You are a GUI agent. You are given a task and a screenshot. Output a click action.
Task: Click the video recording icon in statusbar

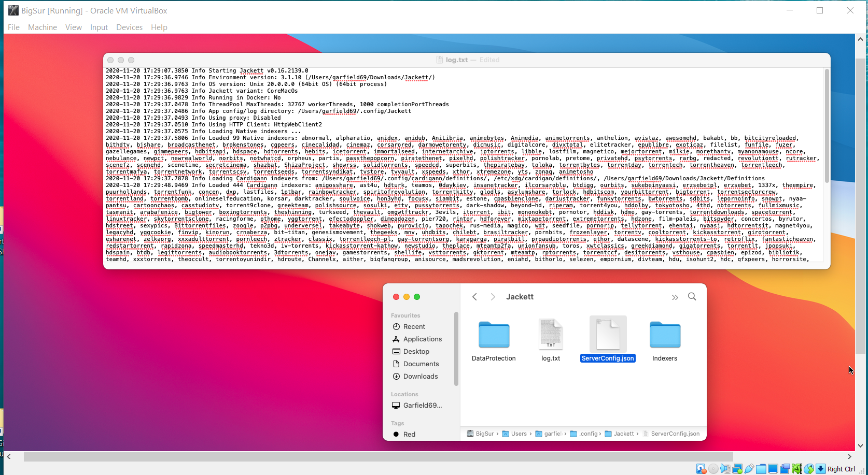785,468
